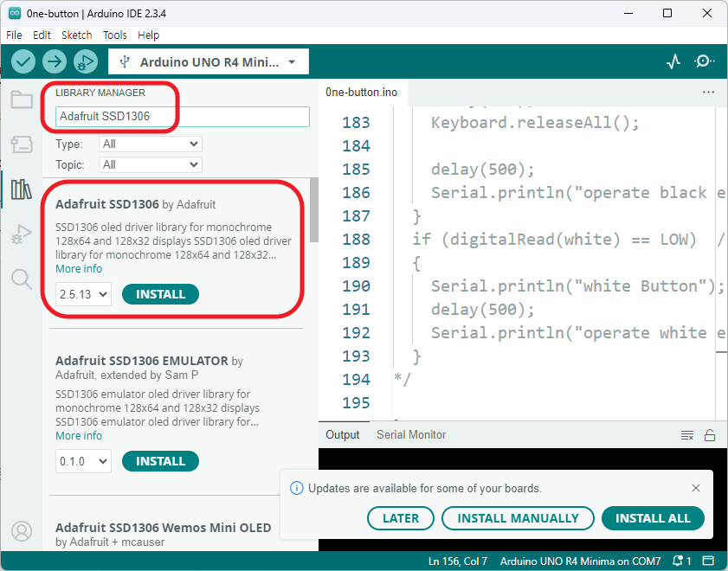Click the 'if (digitalRead(white) == LOW)' code line
Image resolution: width=728 pixels, height=571 pixels.
[555, 240]
